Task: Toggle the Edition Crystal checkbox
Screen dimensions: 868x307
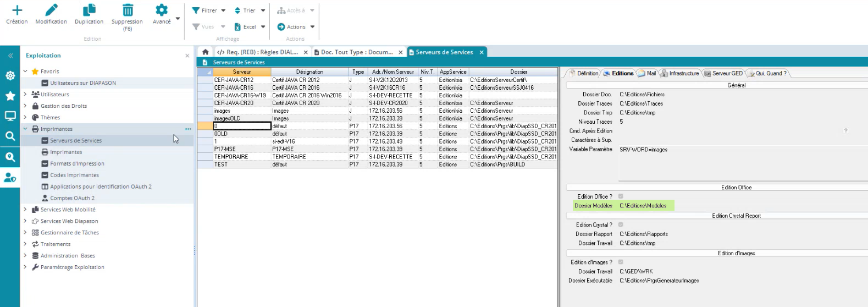Action: click(621, 224)
